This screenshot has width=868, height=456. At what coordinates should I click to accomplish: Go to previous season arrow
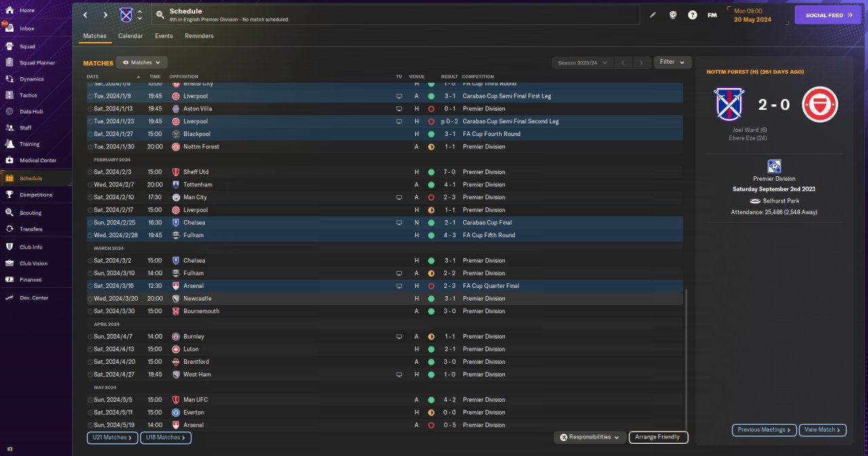click(x=623, y=62)
